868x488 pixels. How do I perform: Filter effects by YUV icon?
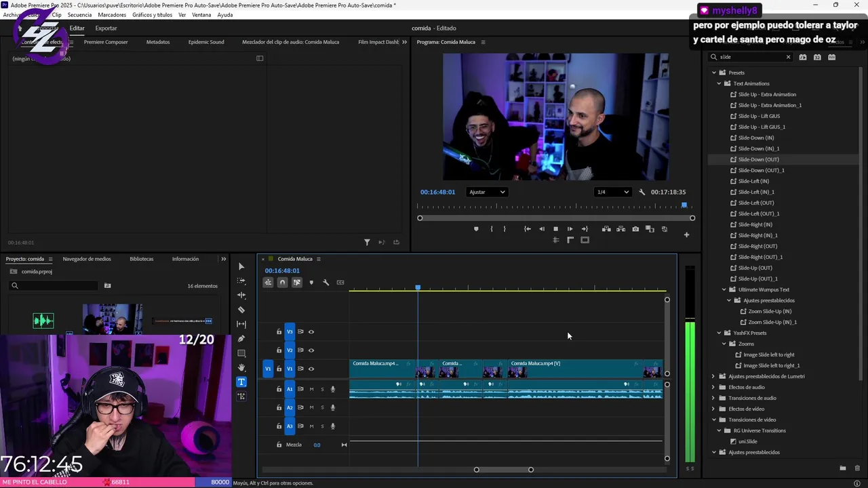click(832, 58)
